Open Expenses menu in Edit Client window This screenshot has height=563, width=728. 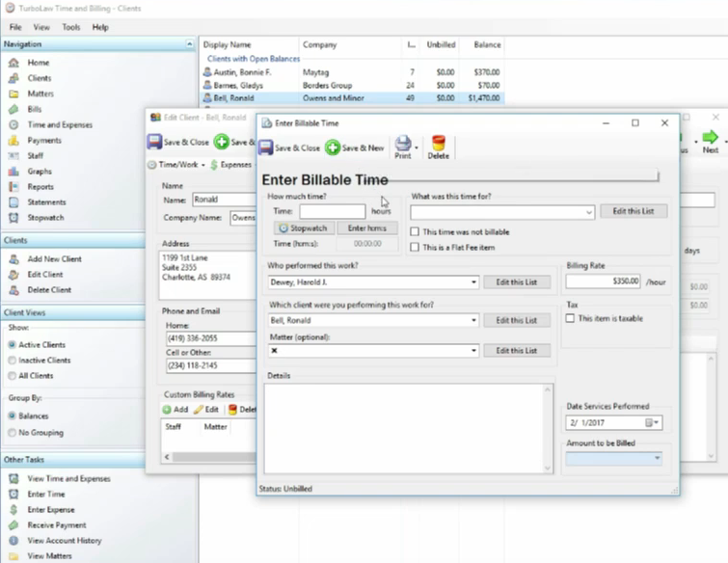pyautogui.click(x=231, y=165)
